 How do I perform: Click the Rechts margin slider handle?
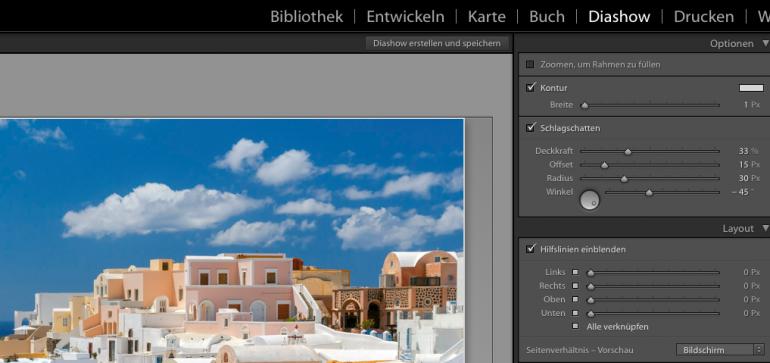(x=591, y=287)
